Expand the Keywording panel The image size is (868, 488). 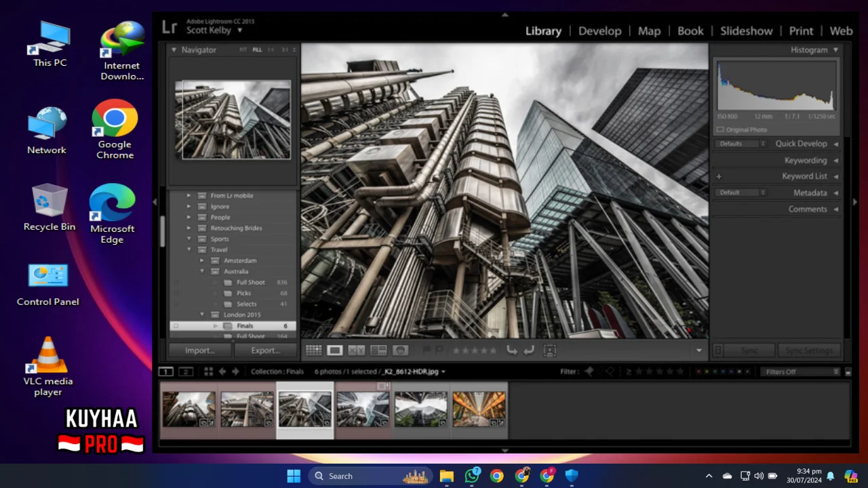pyautogui.click(x=835, y=161)
